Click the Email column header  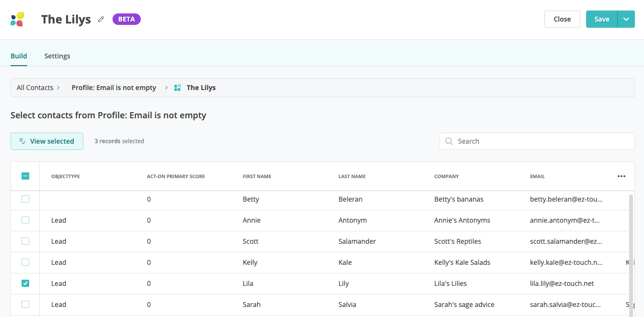pos(537,177)
